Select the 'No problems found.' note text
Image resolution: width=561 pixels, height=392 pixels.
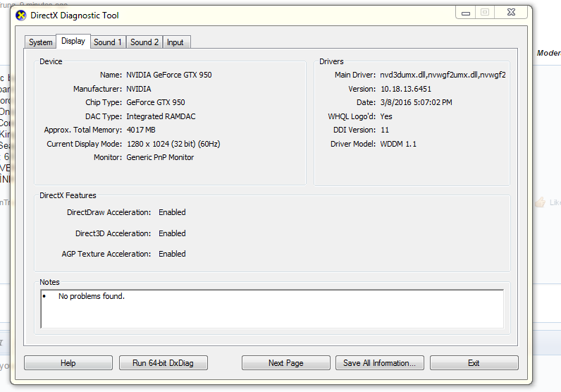point(92,296)
